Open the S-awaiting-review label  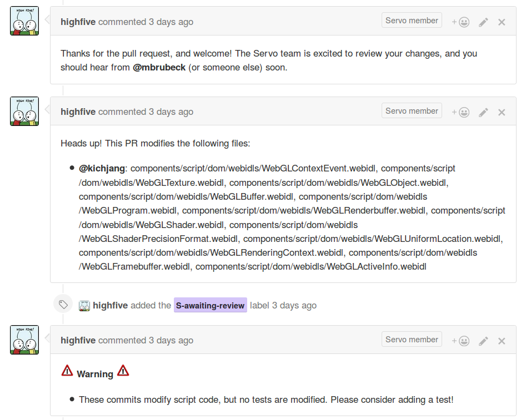point(211,305)
